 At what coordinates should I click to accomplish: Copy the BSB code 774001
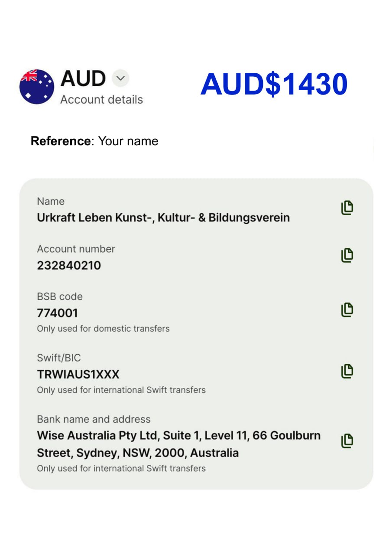click(347, 310)
